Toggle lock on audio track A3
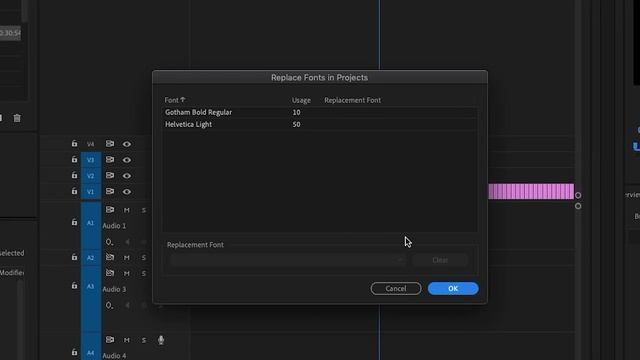The height and width of the screenshot is (360, 640). [x=74, y=286]
